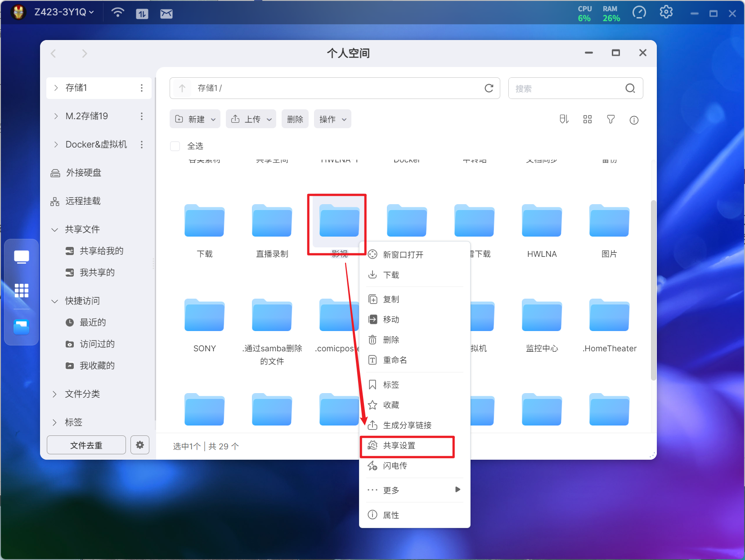The width and height of the screenshot is (745, 560).
Task: Open the 上传 dropdown
Action: [251, 119]
